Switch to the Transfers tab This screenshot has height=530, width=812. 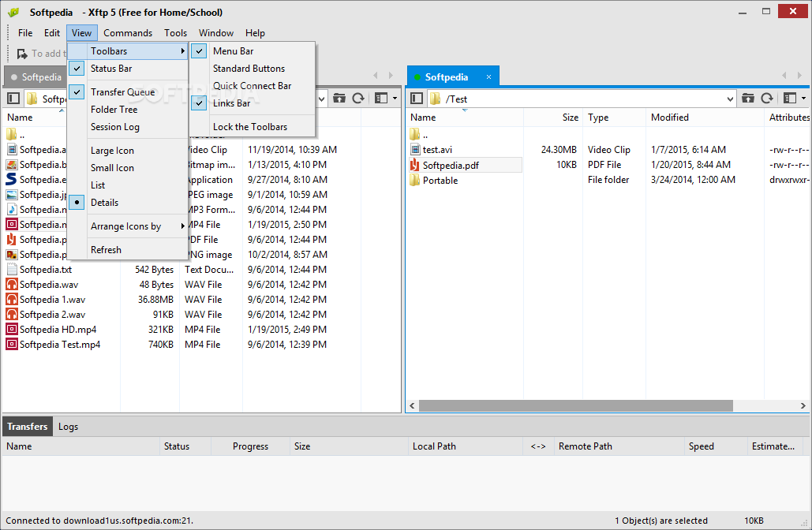(x=28, y=427)
